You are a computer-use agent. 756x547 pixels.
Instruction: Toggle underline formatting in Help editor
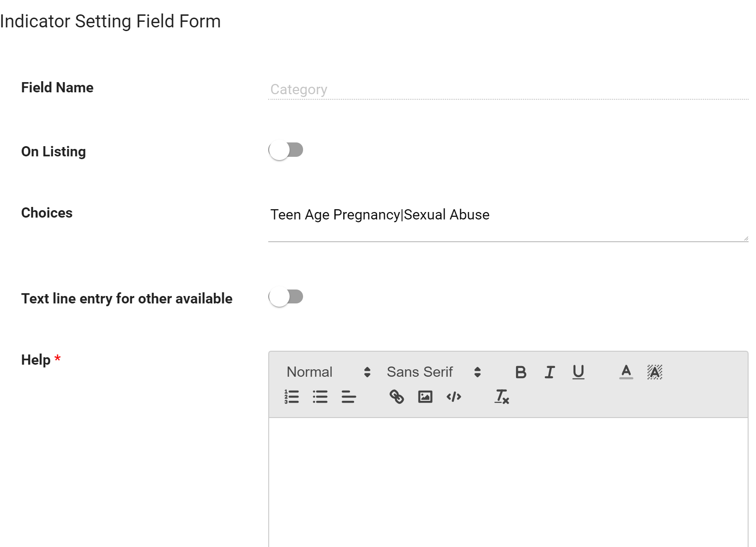(x=578, y=372)
